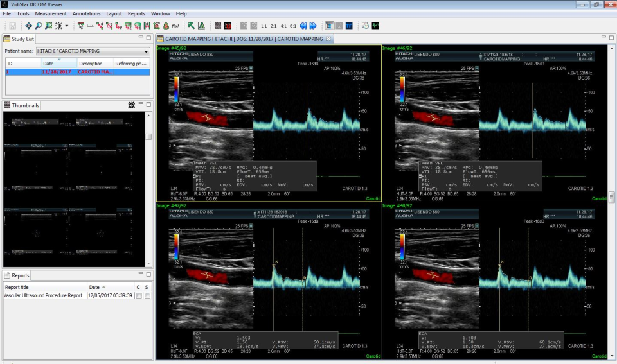Select the calibration measurement tool icon
Viewport: 617px width, 364px height.
point(81,26)
